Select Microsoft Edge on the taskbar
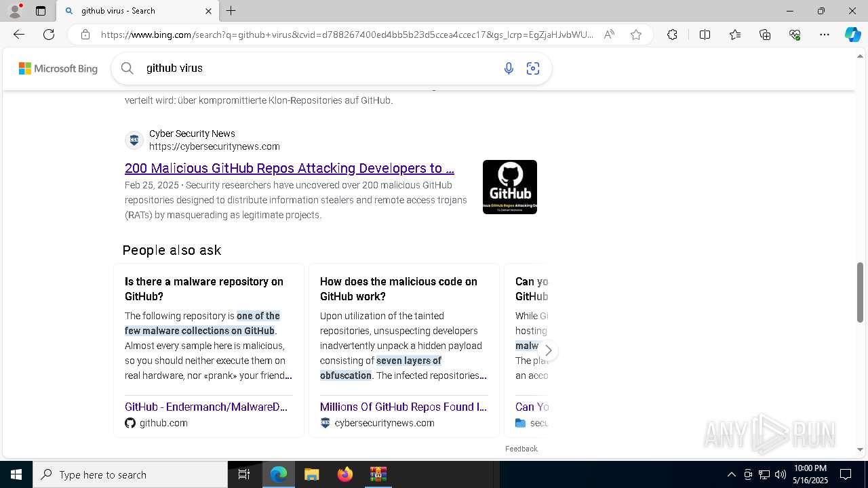Screen dimensions: 868x488 (x=279, y=474)
